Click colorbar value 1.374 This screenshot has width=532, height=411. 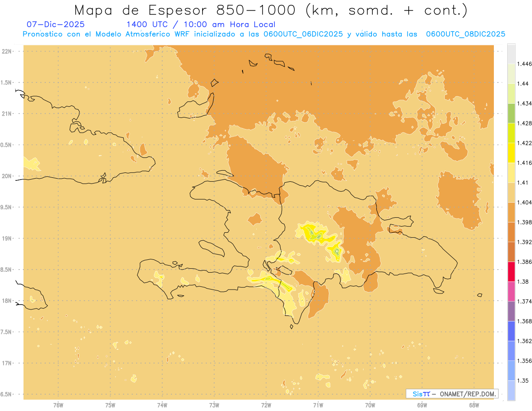click(524, 301)
